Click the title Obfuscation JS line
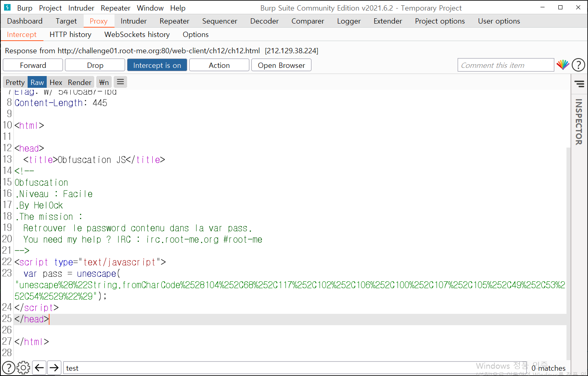Image resolution: width=588 pixels, height=376 pixels. pos(94,160)
